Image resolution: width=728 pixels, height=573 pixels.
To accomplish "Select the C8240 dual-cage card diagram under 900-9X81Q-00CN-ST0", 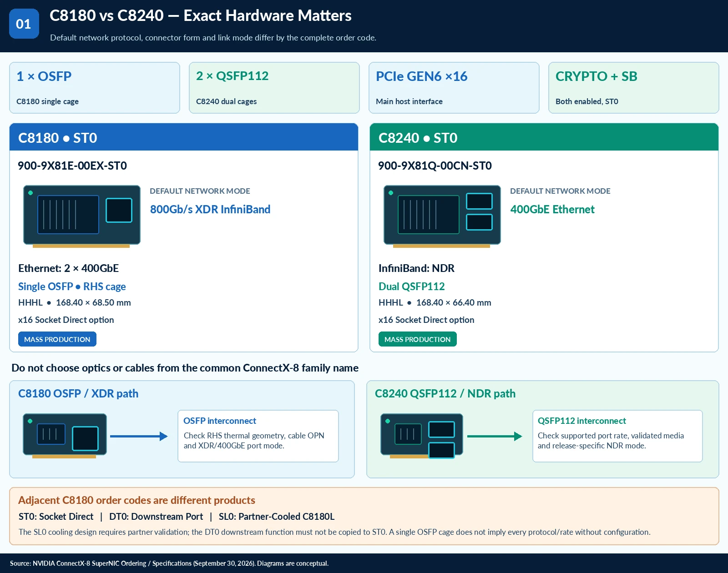I will pyautogui.click(x=442, y=216).
